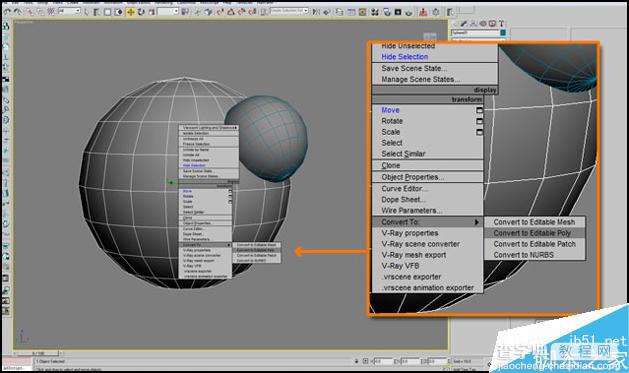Open Scale settings box in enlarged menu
This screenshot has height=373, width=629.
point(479,132)
